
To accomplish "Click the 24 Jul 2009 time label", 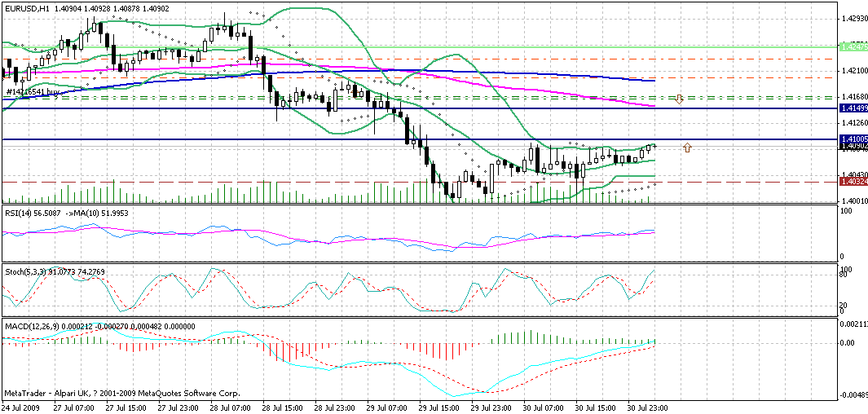I will (20, 408).
